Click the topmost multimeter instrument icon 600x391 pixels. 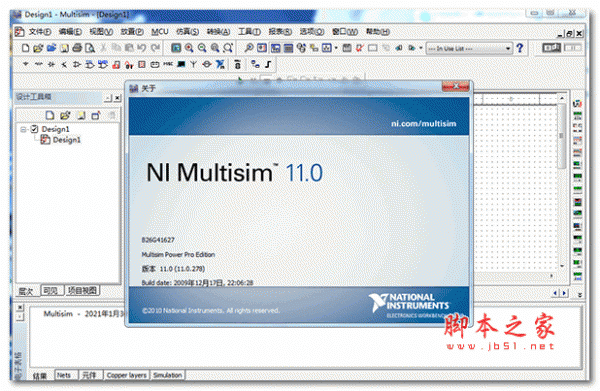(x=577, y=103)
